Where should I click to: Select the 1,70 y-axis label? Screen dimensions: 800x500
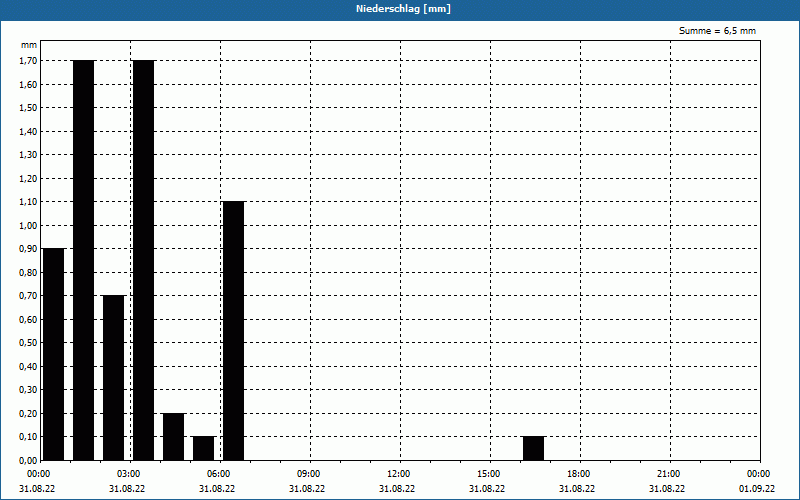coord(28,61)
